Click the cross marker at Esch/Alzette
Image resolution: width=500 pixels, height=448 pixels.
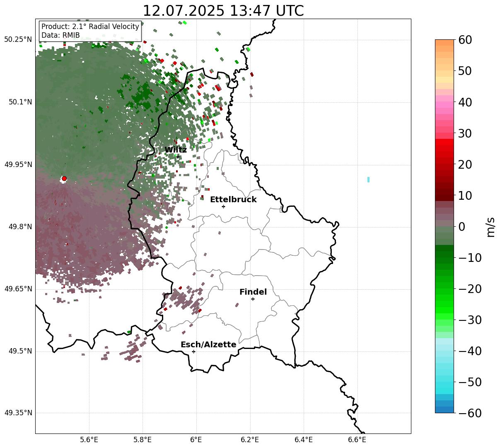pyautogui.click(x=193, y=351)
